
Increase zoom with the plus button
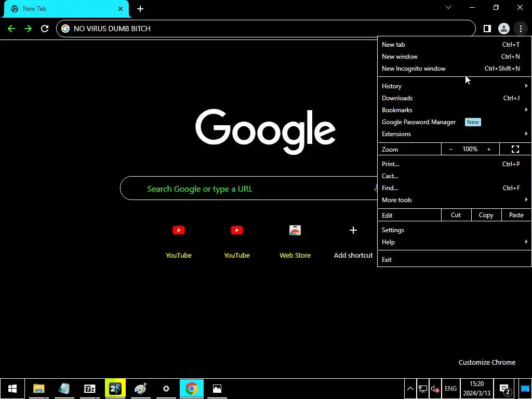tap(489, 149)
